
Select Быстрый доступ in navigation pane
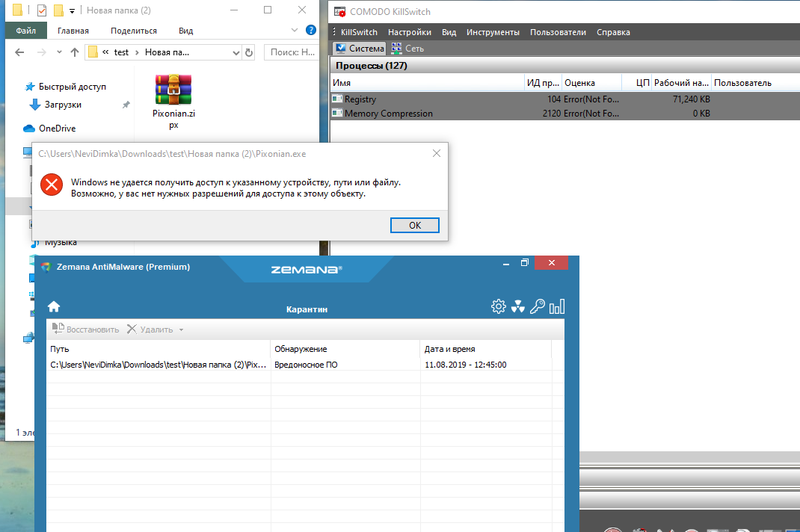pyautogui.click(x=72, y=87)
